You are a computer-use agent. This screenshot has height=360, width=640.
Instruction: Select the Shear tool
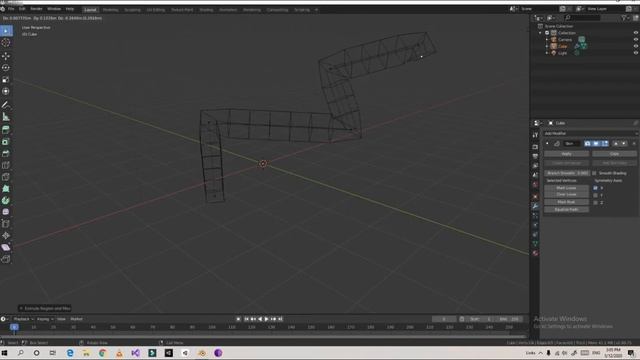[x=6, y=247]
